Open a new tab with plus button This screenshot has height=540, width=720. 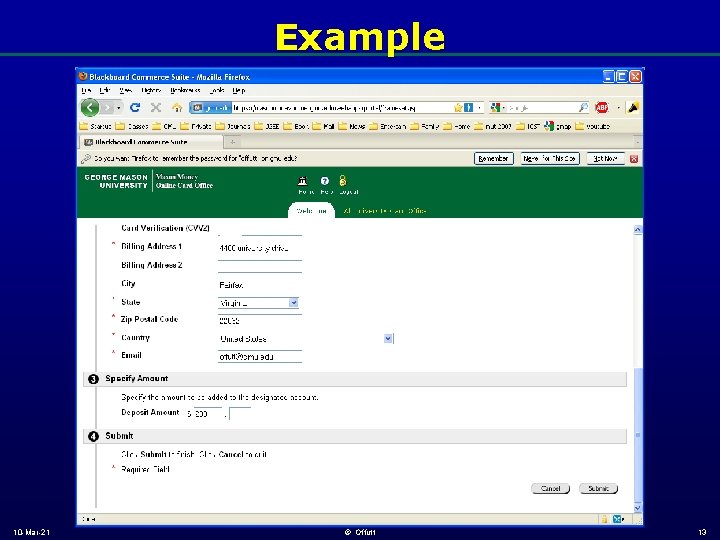[232, 142]
